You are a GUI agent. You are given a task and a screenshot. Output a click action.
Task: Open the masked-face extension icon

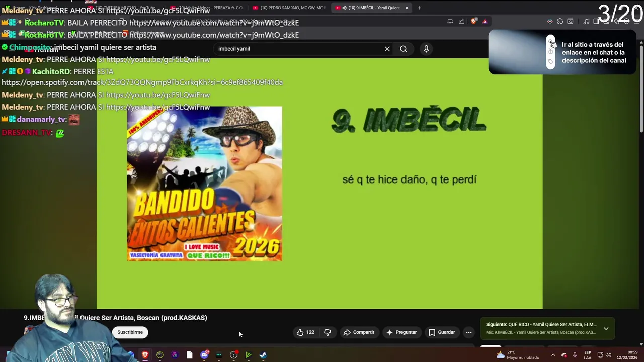[550, 21]
